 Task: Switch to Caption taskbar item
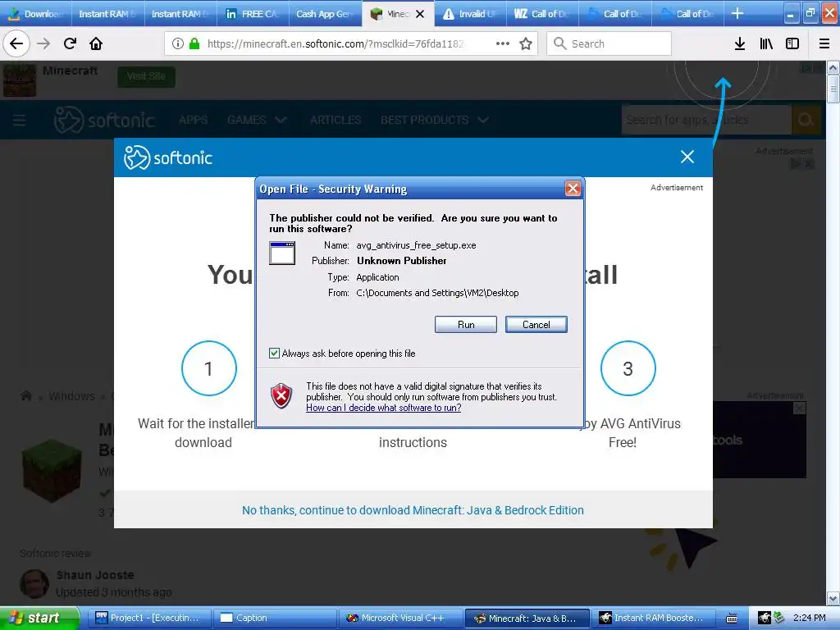click(x=274, y=619)
